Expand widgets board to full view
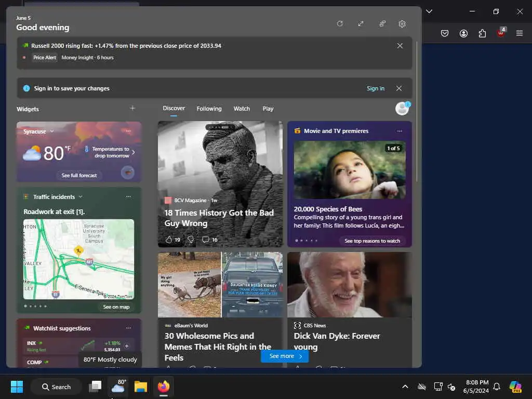Screen dimensions: 532x399 [x=361, y=23]
